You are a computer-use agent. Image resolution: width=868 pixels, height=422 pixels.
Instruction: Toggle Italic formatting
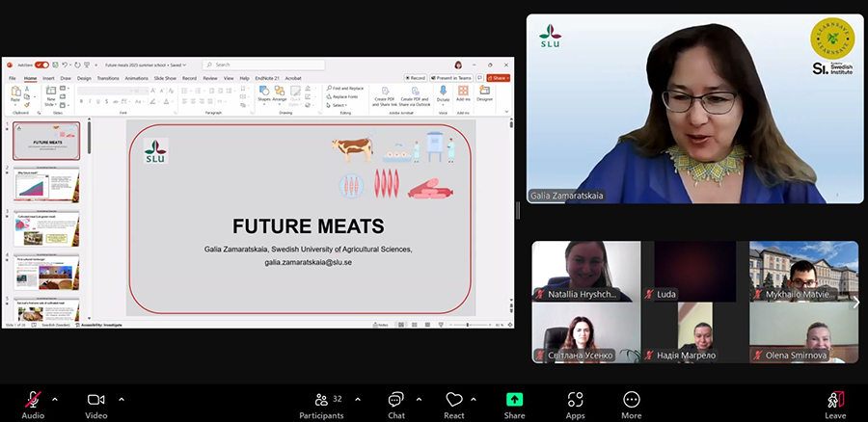coord(90,102)
